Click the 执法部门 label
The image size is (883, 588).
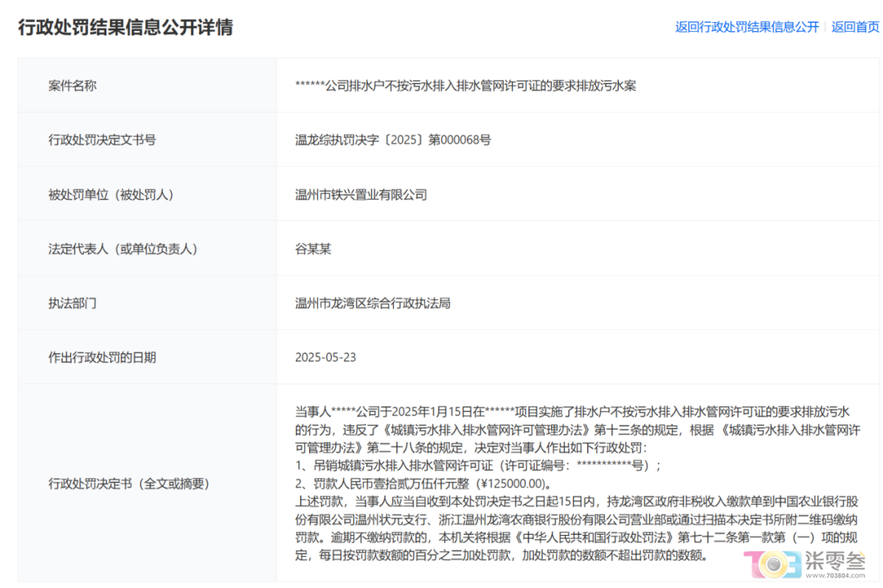pyautogui.click(x=73, y=303)
